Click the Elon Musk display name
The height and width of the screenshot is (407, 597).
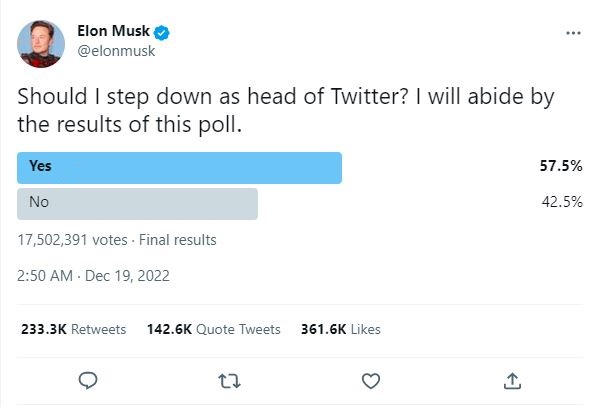[x=113, y=31]
